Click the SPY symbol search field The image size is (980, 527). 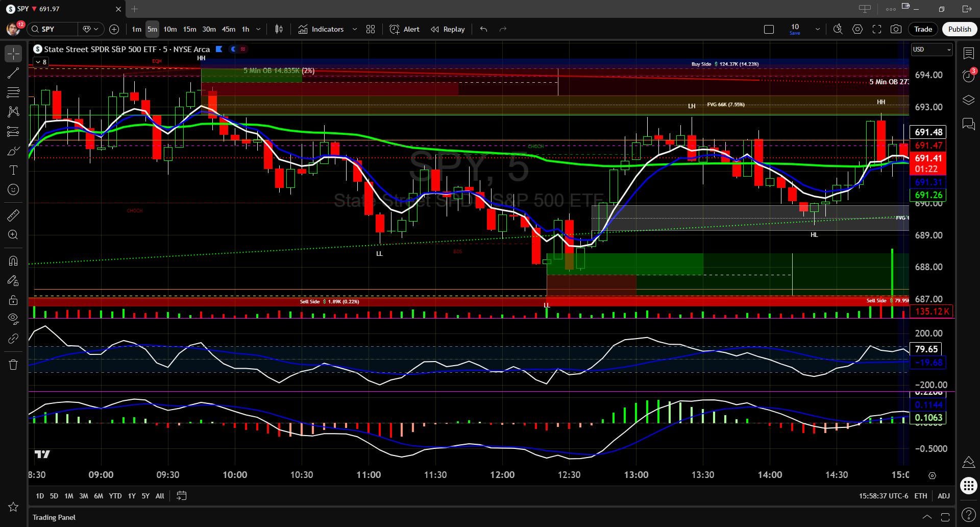tap(53, 29)
